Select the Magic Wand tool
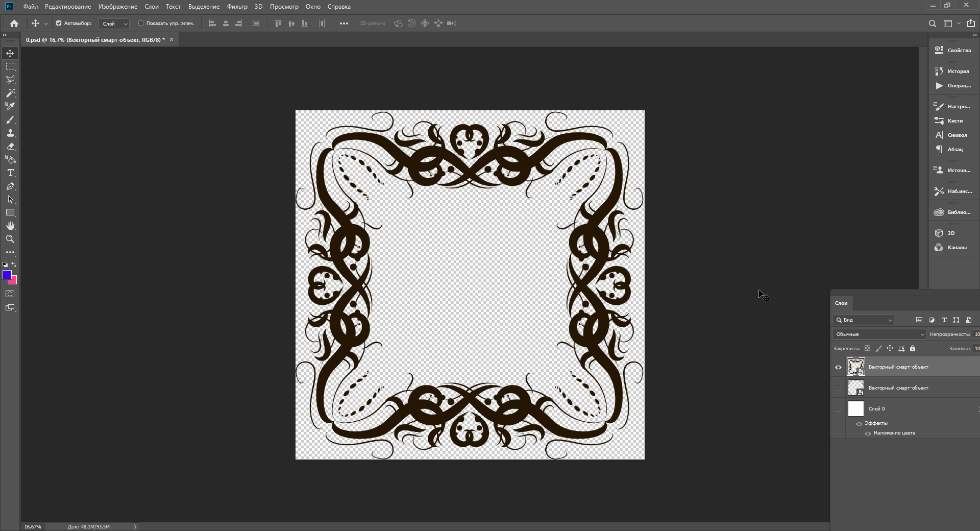 (10, 93)
